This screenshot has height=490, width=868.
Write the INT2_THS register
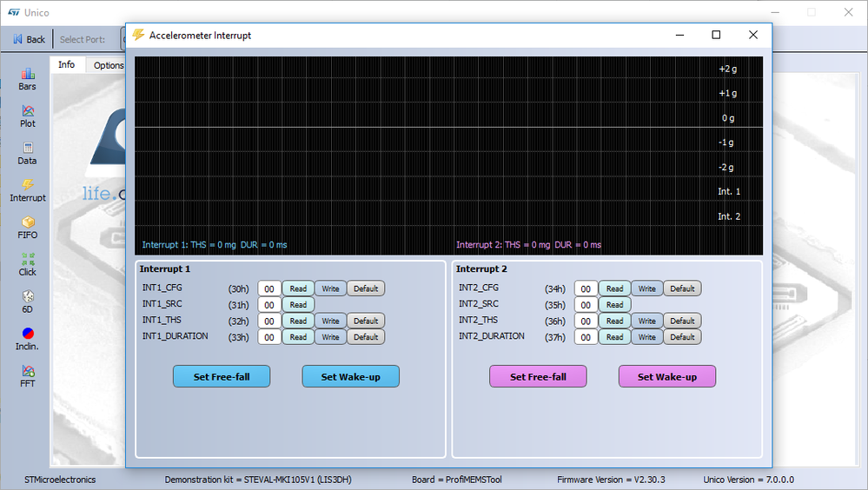coord(647,321)
